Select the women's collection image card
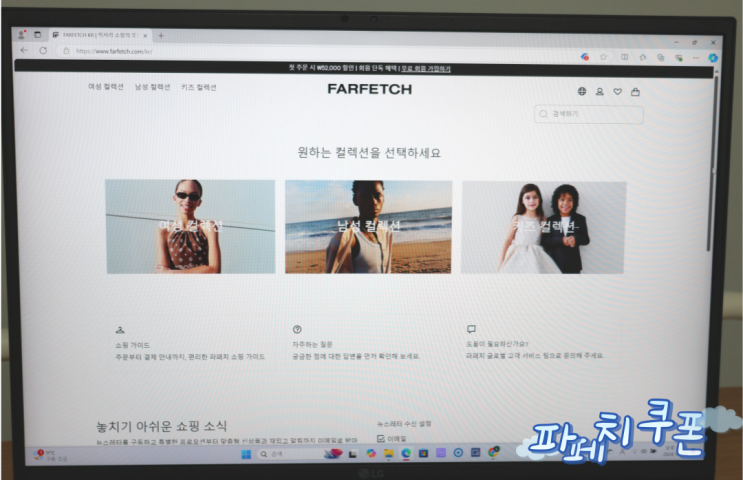743x480 pixels. click(x=190, y=226)
